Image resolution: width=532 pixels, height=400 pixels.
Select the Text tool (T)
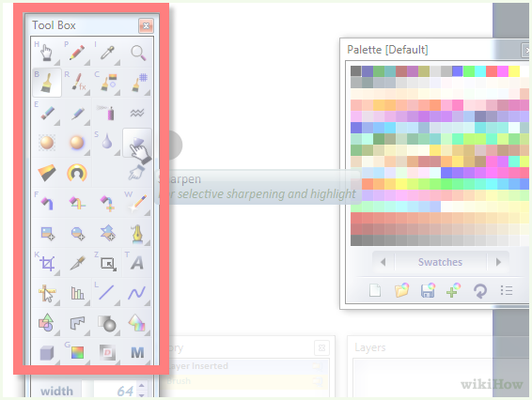coord(137,263)
